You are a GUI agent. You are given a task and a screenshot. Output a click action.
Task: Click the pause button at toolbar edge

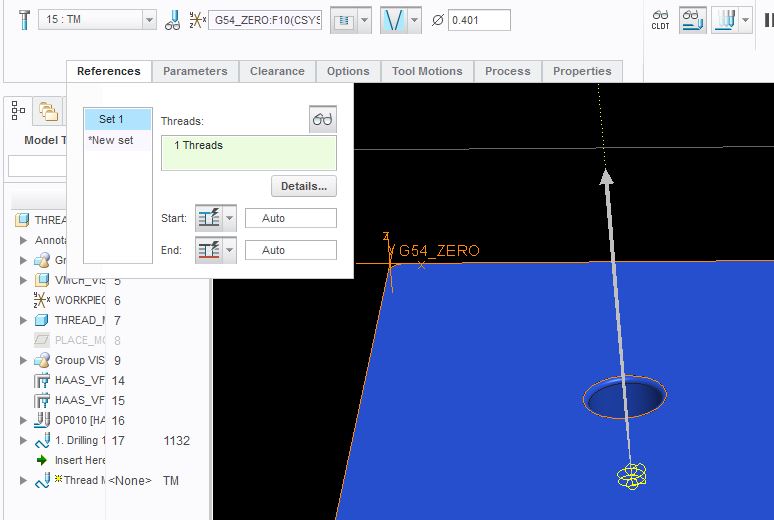pos(769,20)
